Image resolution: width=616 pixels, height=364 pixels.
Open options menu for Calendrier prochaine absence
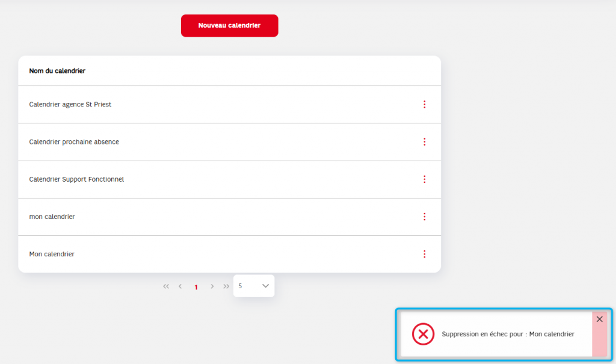coord(424,142)
